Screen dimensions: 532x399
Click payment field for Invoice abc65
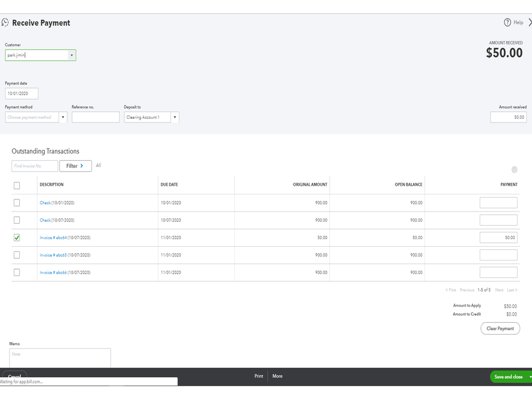(x=498, y=255)
